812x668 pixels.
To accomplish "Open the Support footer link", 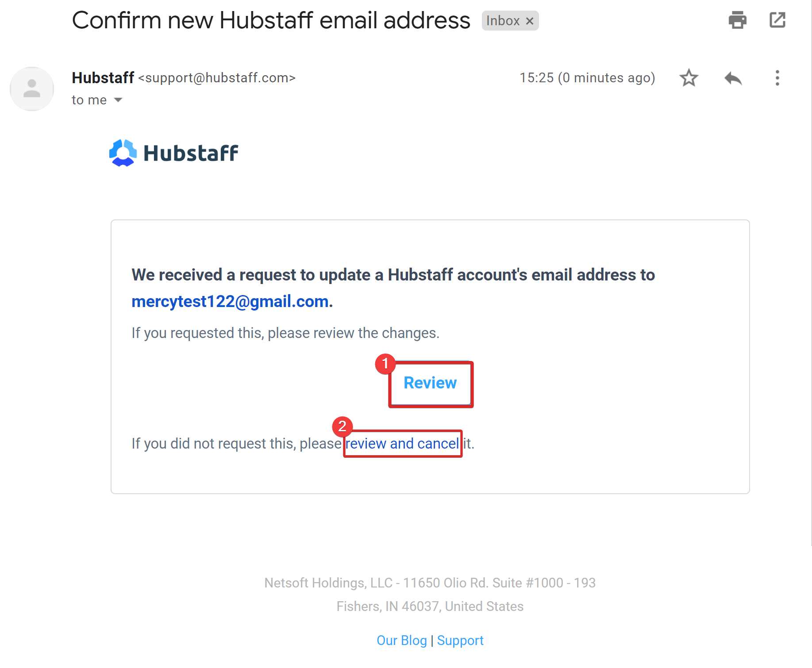I will click(x=460, y=640).
